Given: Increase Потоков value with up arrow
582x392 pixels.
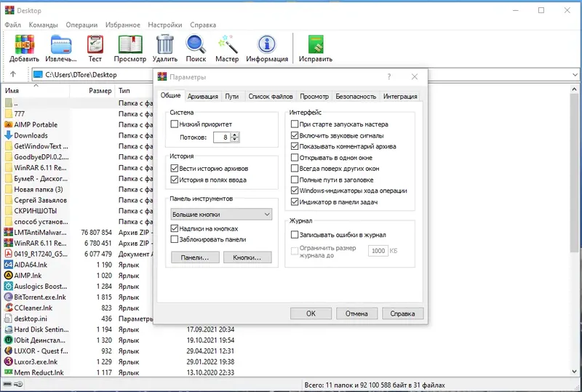Looking at the screenshot, I should [234, 135].
